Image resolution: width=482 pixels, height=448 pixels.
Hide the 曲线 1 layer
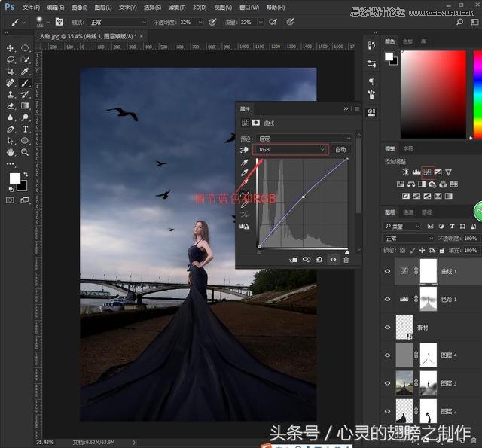[x=387, y=270]
